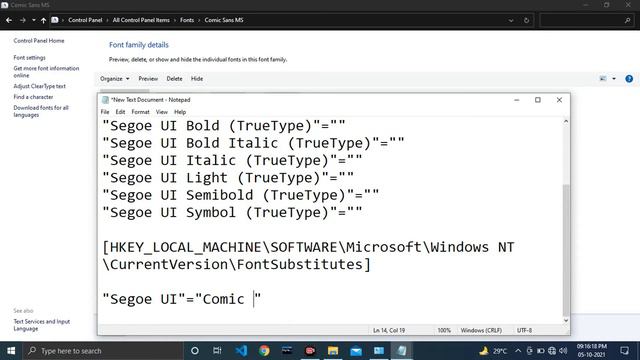Click the search magnifier icon
The height and width of the screenshot is (360, 640).
627,20
